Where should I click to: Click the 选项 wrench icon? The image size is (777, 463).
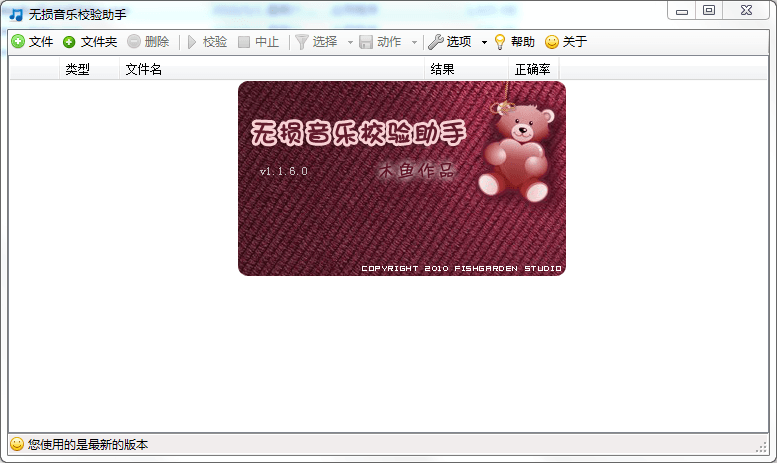coord(436,42)
